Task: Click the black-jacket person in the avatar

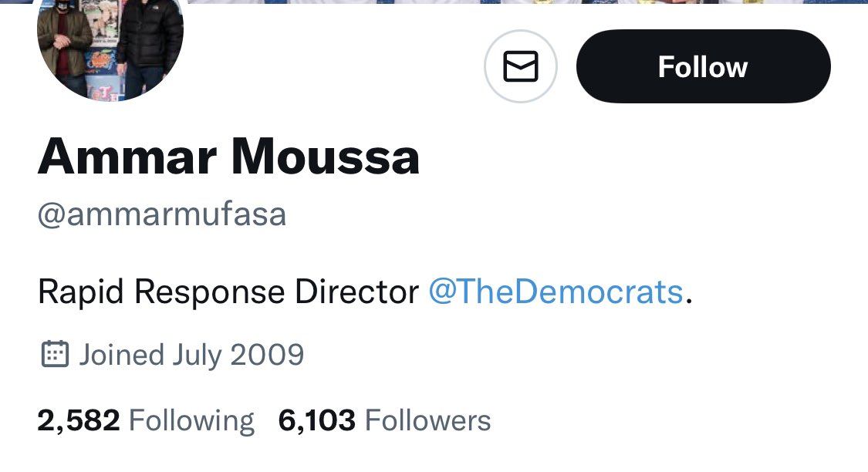Action: (x=150, y=44)
